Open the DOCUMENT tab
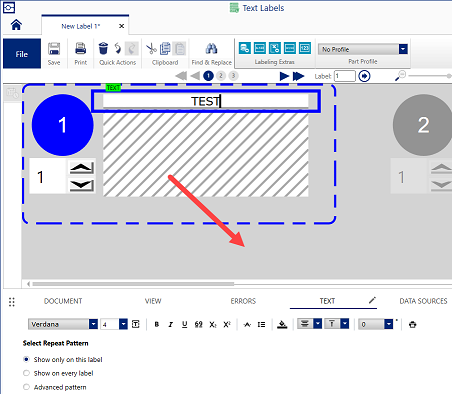Image resolution: width=452 pixels, height=394 pixels. coord(63,301)
